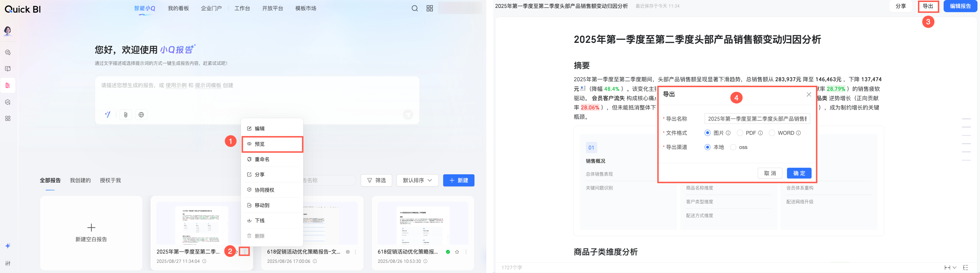The width and height of the screenshot is (980, 273).
Task: Star the 618 report dated 10:53:30
Action: 457,252
